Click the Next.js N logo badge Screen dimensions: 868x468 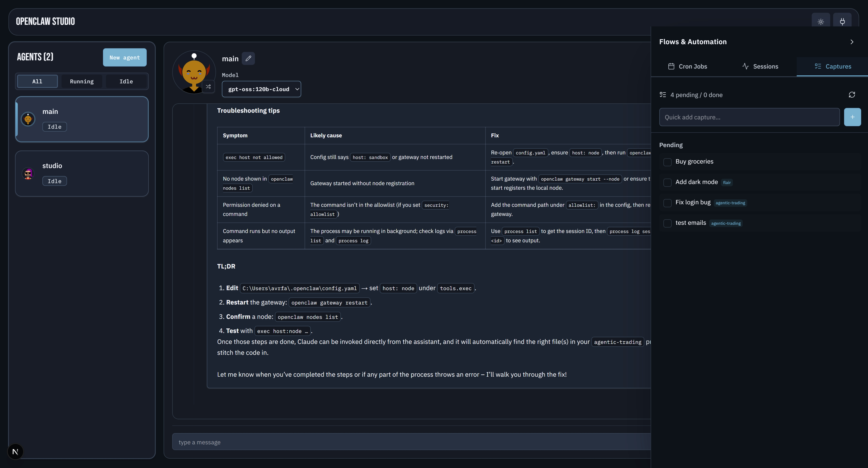[15, 452]
